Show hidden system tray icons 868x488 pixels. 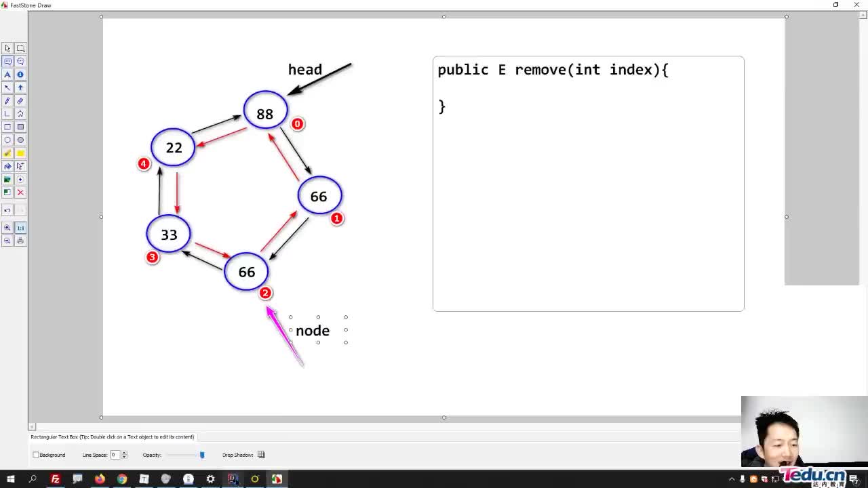[x=731, y=479]
